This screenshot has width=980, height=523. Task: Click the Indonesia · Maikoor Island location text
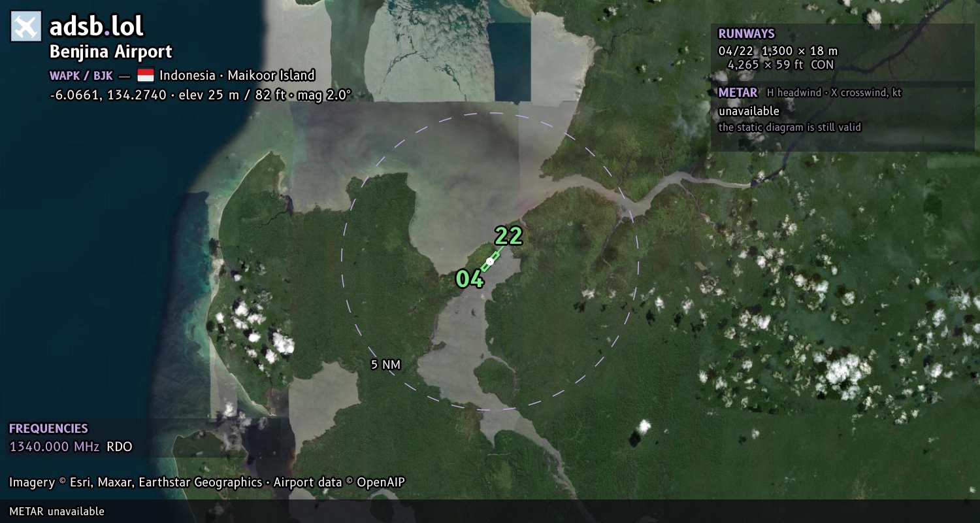(x=237, y=75)
